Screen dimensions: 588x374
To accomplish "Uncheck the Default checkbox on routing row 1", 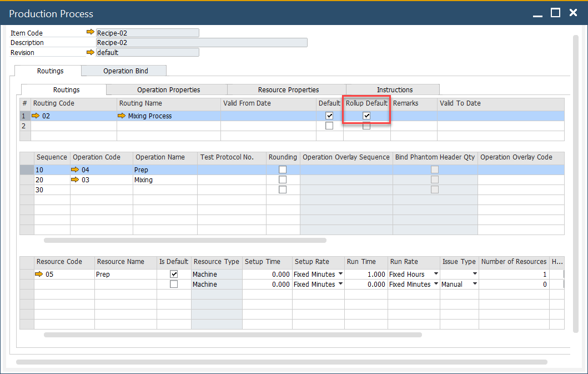I will (x=330, y=116).
